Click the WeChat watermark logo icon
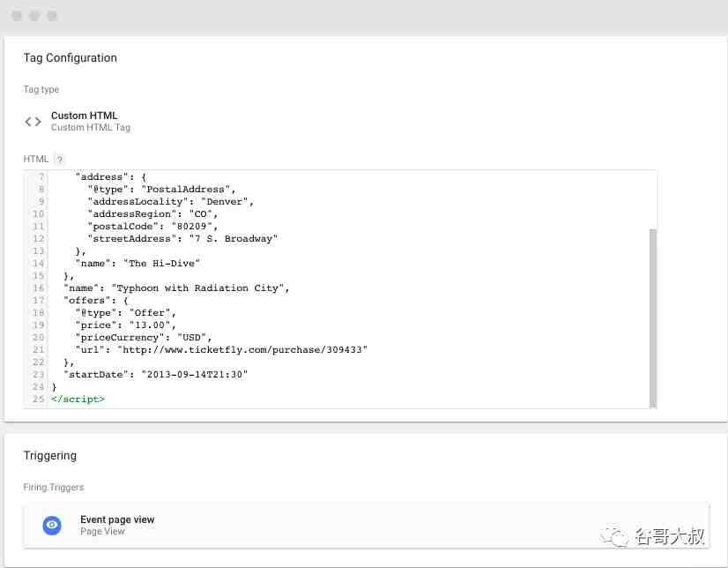This screenshot has width=728, height=568. click(x=613, y=537)
